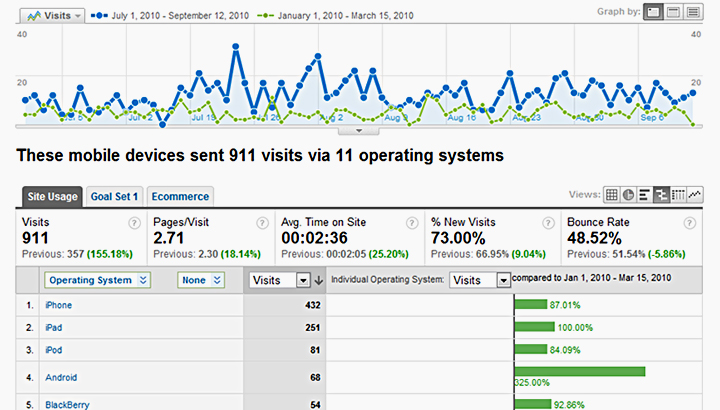Image resolution: width=720 pixels, height=410 pixels.
Task: Open help for Bounce Rate
Action: pos(689,223)
